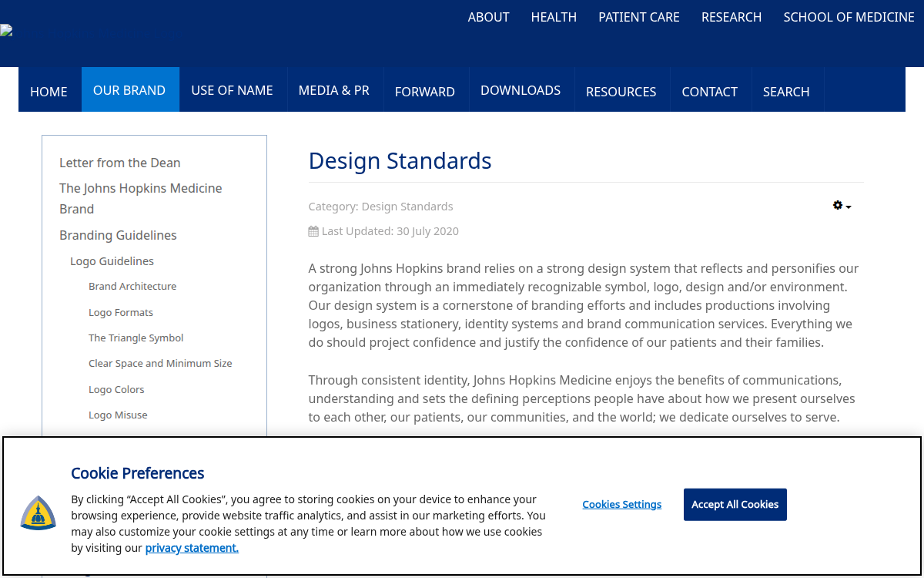Open the RESEARCH top menu
The image size is (924, 578).
tap(731, 17)
